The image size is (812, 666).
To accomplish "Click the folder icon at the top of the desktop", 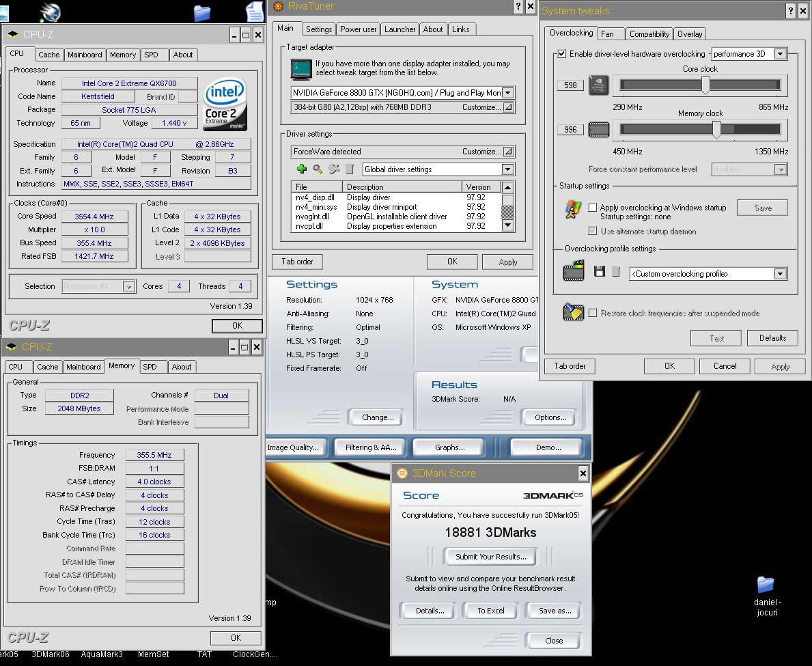I will (202, 12).
